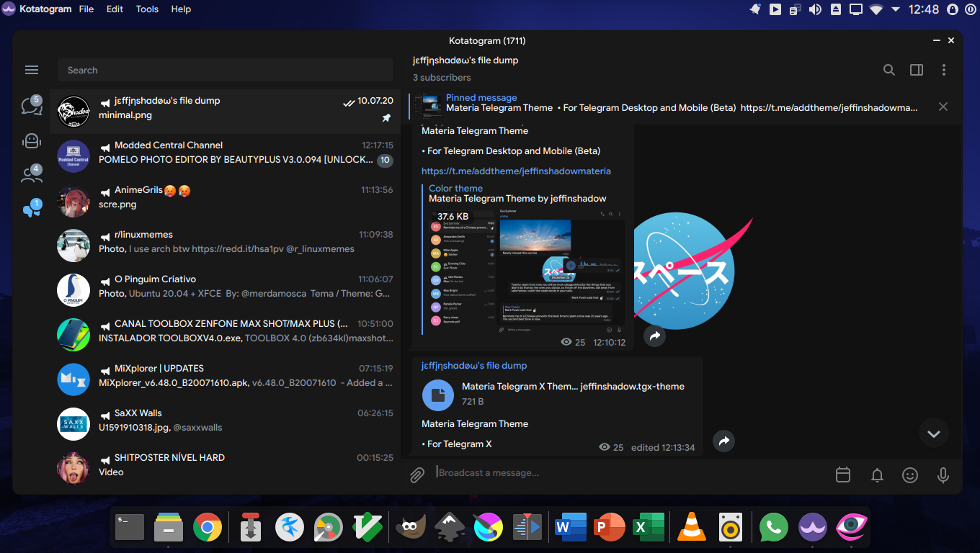Open CANAL TOOLBOX ZENFONE MAX SHOT chat
The height and width of the screenshot is (553, 980).
(x=225, y=334)
